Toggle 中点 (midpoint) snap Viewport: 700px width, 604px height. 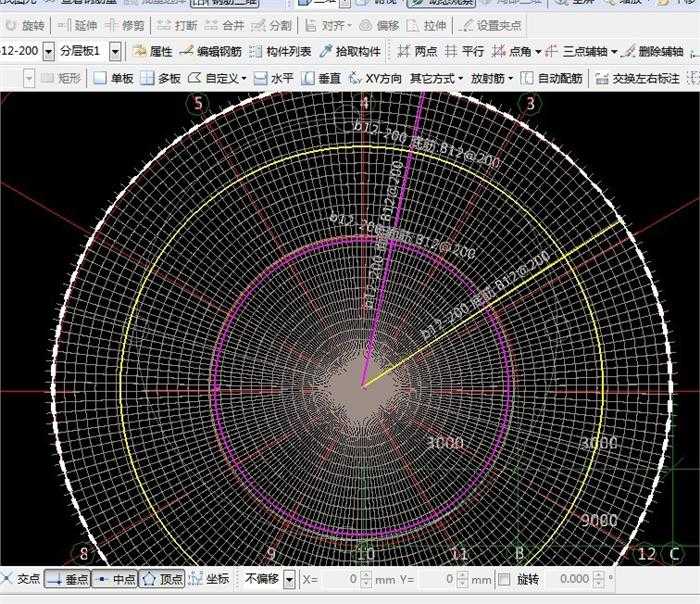tap(115, 579)
